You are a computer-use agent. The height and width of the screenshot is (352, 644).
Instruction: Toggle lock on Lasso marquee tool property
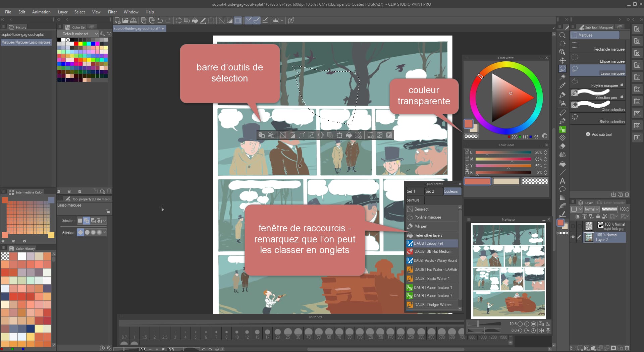pos(108,212)
